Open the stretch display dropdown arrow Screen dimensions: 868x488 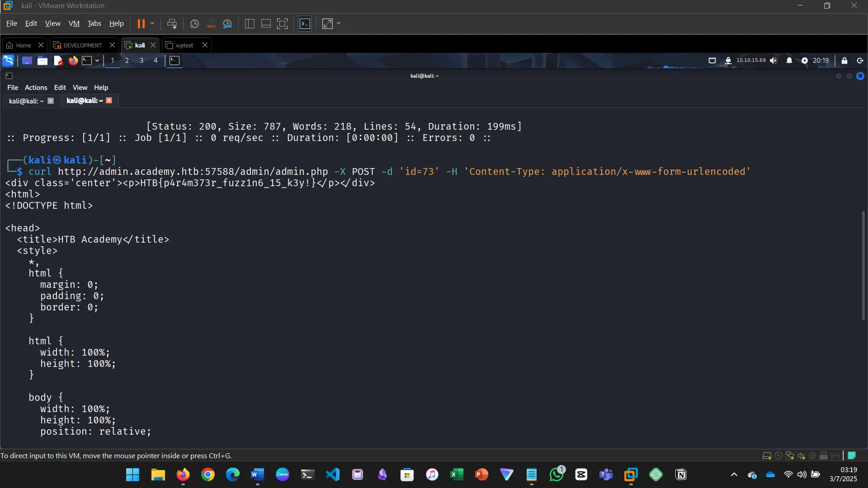click(338, 23)
